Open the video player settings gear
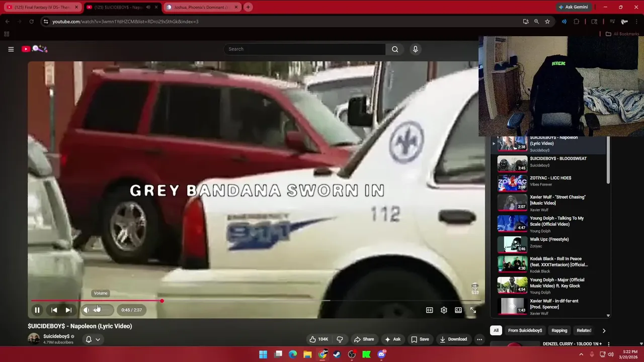The width and height of the screenshot is (644, 362). 444,310
